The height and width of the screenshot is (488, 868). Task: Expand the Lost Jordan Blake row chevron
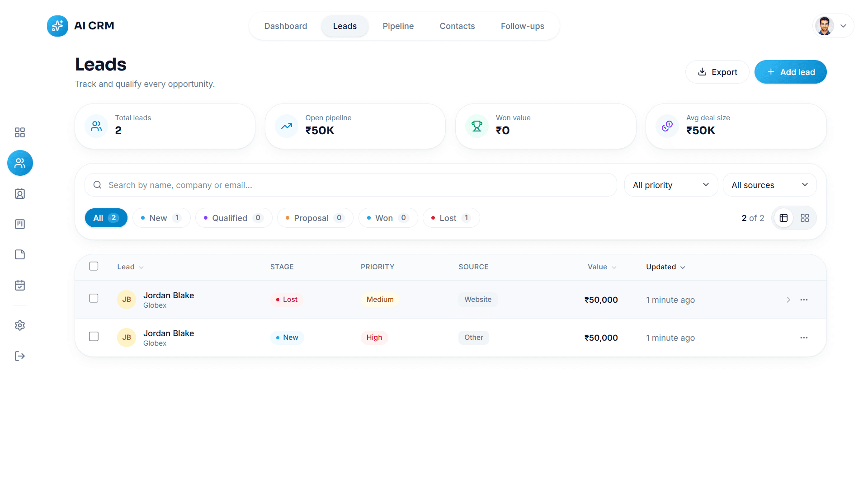tap(788, 300)
